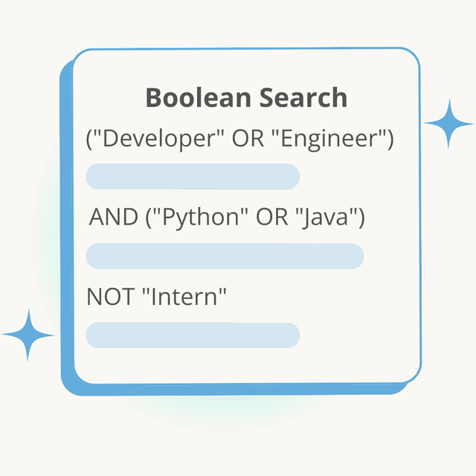The image size is (476, 476).
Task: Click the blue sparkle star at lower left
Action: (28, 335)
